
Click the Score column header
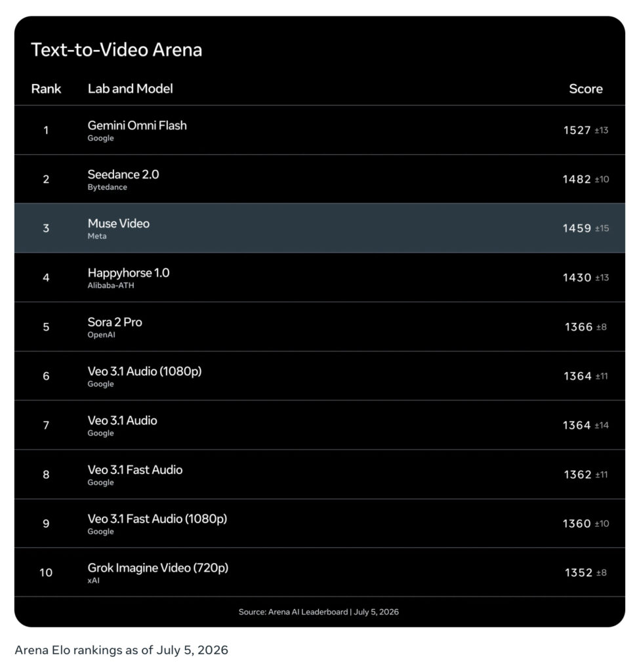[x=586, y=89]
